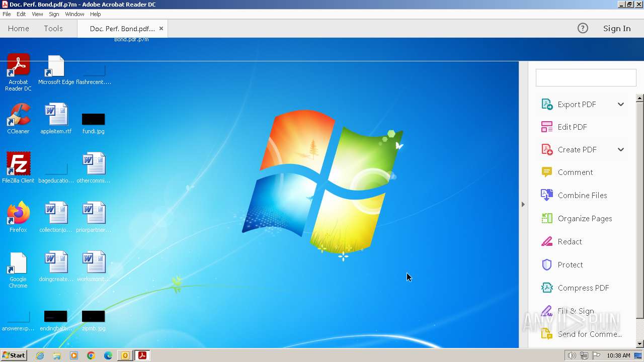This screenshot has height=362, width=644.
Task: Click the tools pane scrollbar down arrow
Action: [640, 344]
